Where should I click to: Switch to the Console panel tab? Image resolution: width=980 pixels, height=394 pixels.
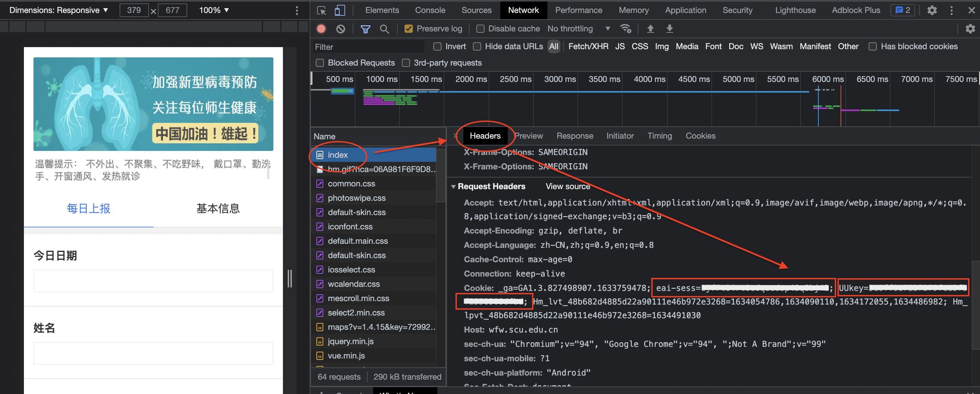pyautogui.click(x=430, y=10)
